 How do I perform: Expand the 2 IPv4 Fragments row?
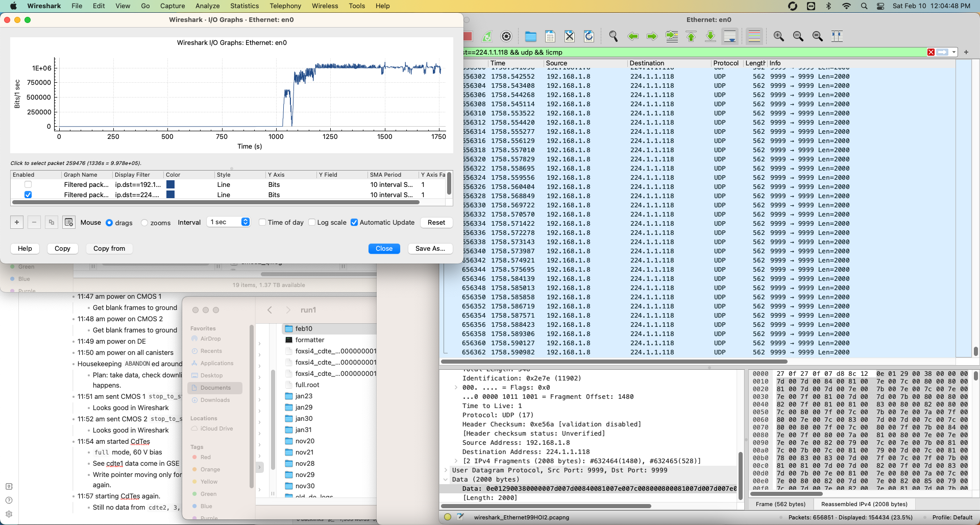(456, 461)
